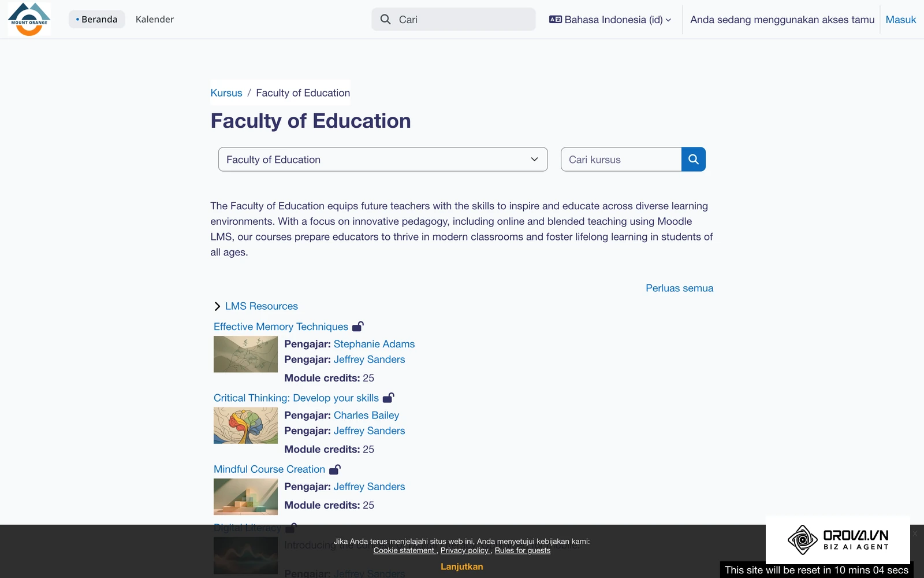Screen dimensions: 924x578
Task: Open the Kalender navigation tab
Action: pos(155,19)
